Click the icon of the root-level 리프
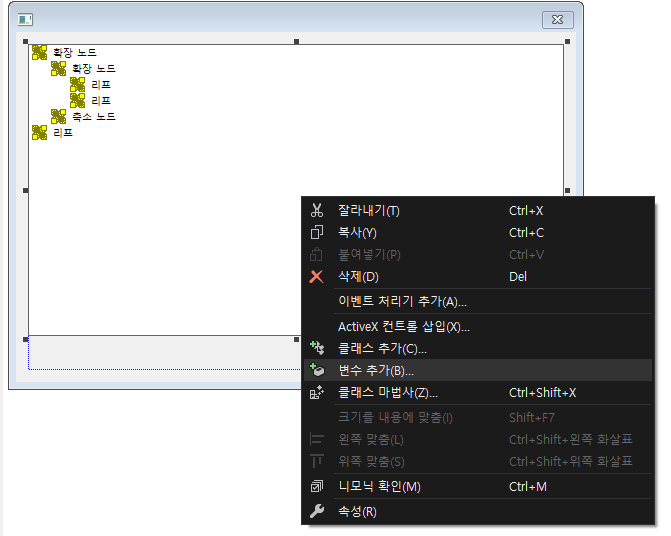Screen dimensions: 671x536 pyautogui.click(x=39, y=133)
